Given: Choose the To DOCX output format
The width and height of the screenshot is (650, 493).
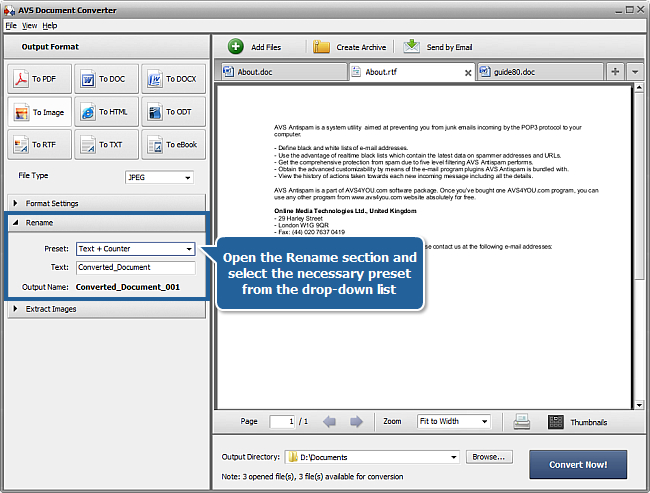Looking at the screenshot, I should (x=173, y=79).
